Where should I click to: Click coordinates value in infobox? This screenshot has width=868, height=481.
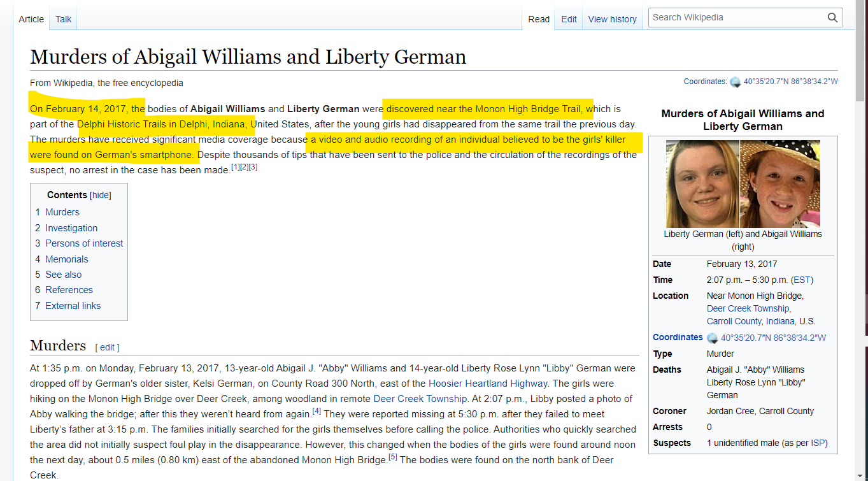click(773, 338)
